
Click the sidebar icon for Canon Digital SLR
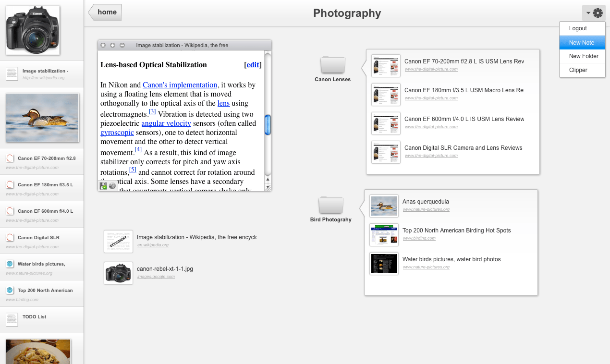tap(10, 237)
